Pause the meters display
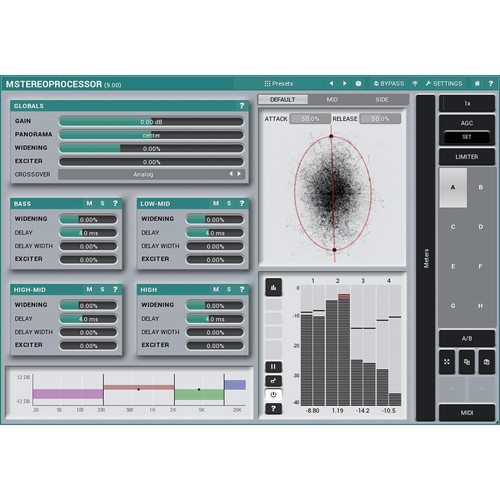This screenshot has height=500, width=500. point(273,367)
